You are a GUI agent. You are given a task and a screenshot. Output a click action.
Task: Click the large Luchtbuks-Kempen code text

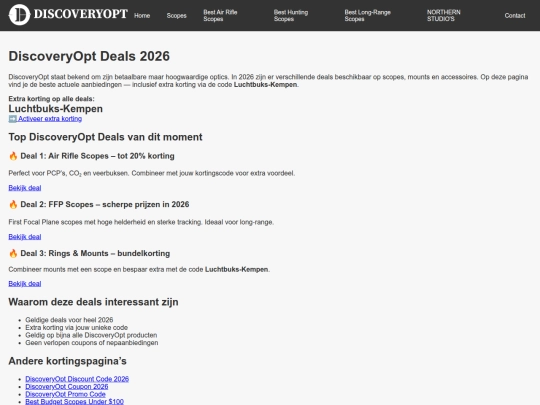coord(55,108)
